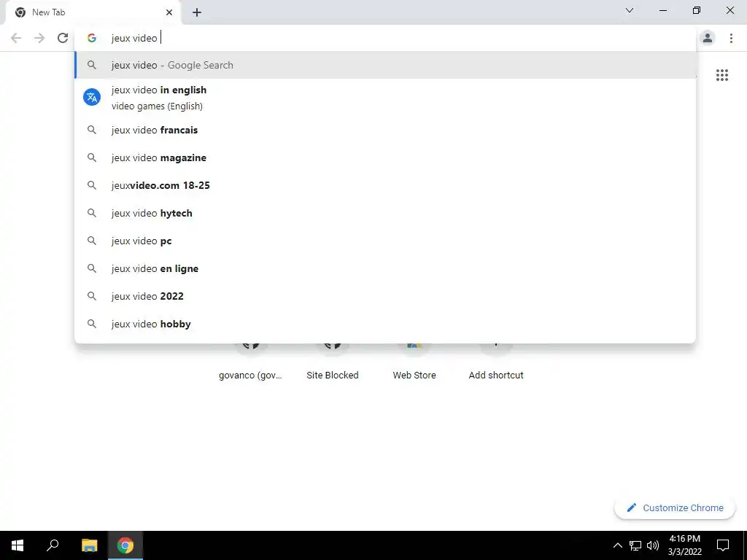Viewport: 747px width, 560px height.
Task: Open the Chrome three-dot menu
Action: point(731,38)
